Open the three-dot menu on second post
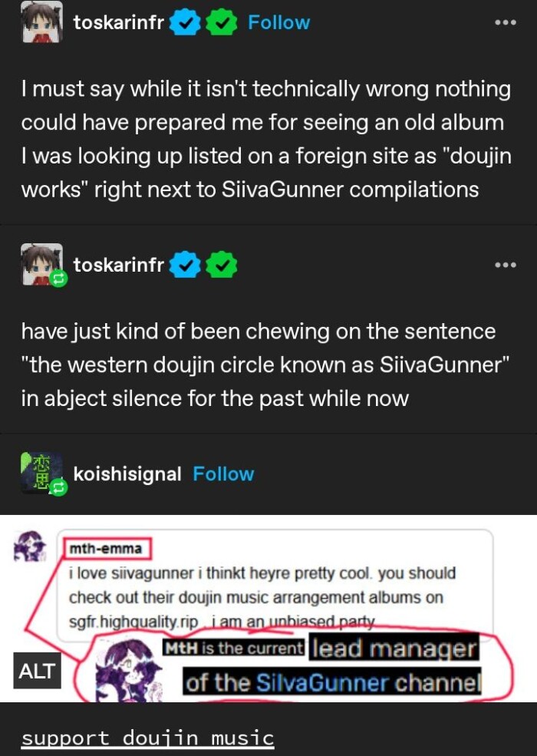Viewport: 537px width, 756px height. coord(506,265)
